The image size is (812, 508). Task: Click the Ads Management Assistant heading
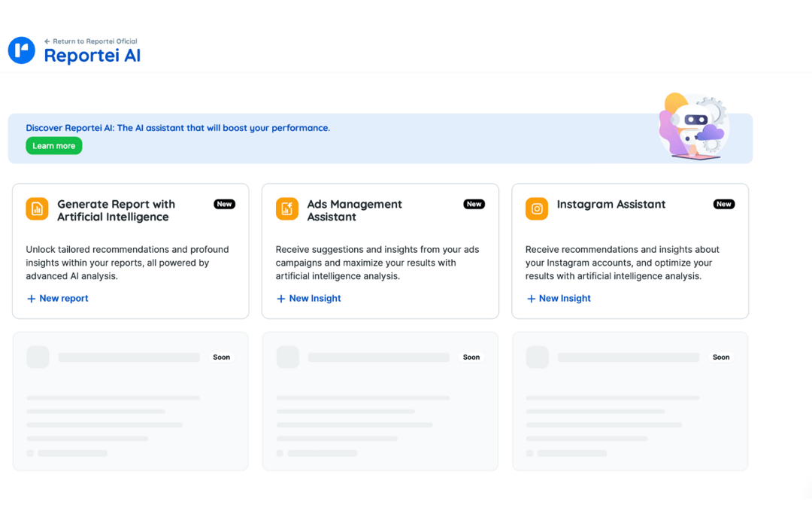click(x=354, y=211)
